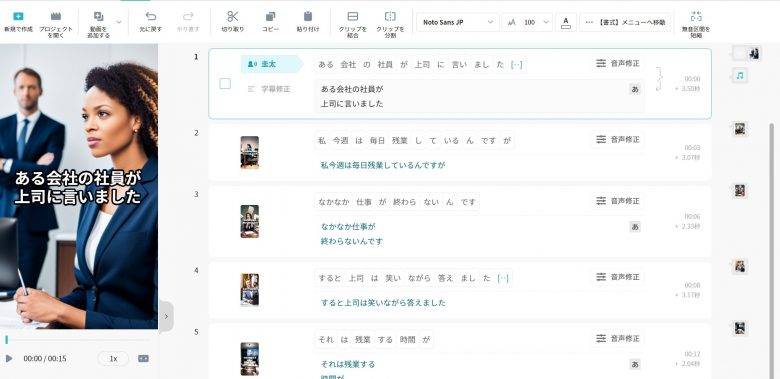Image resolution: width=780 pixels, height=379 pixels.
Task: Click the 切り取り scissors icon
Action: click(233, 16)
